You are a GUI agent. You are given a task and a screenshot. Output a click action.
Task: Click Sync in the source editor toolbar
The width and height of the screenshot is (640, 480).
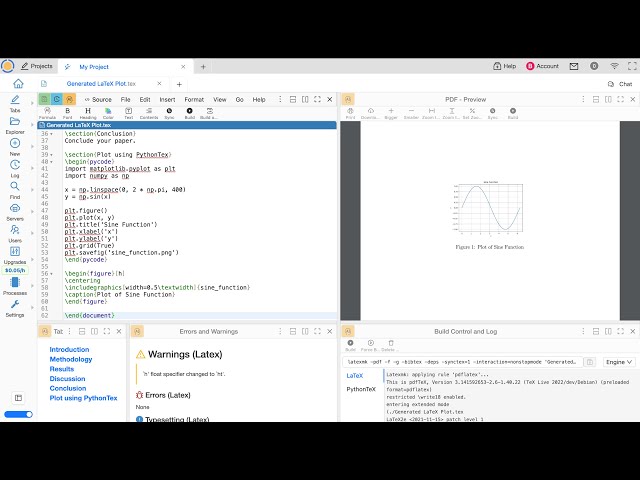coord(169,113)
